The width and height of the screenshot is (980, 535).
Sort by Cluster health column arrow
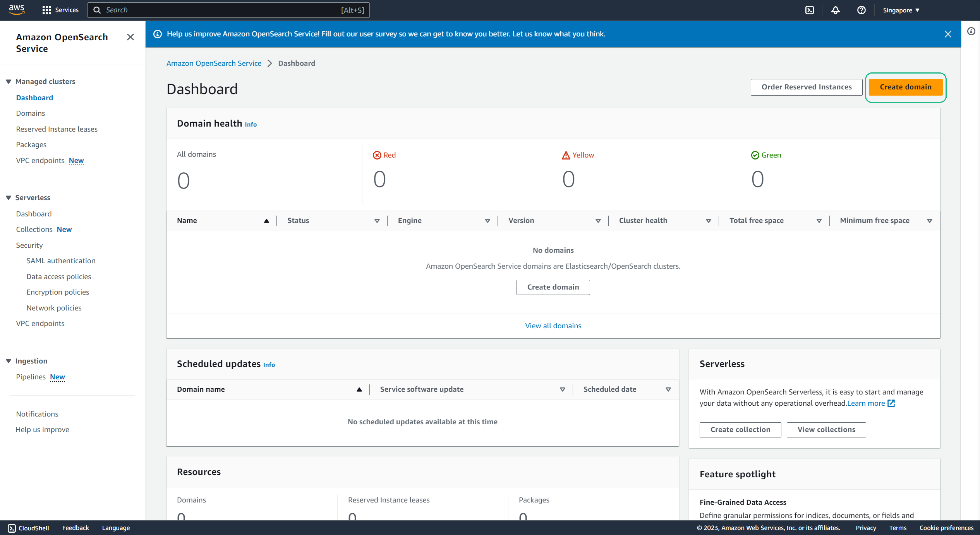tap(709, 221)
